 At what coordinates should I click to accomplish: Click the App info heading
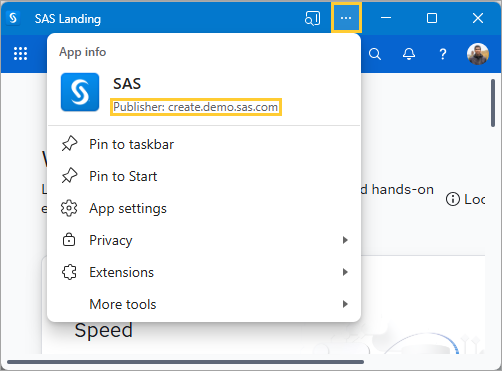[83, 52]
